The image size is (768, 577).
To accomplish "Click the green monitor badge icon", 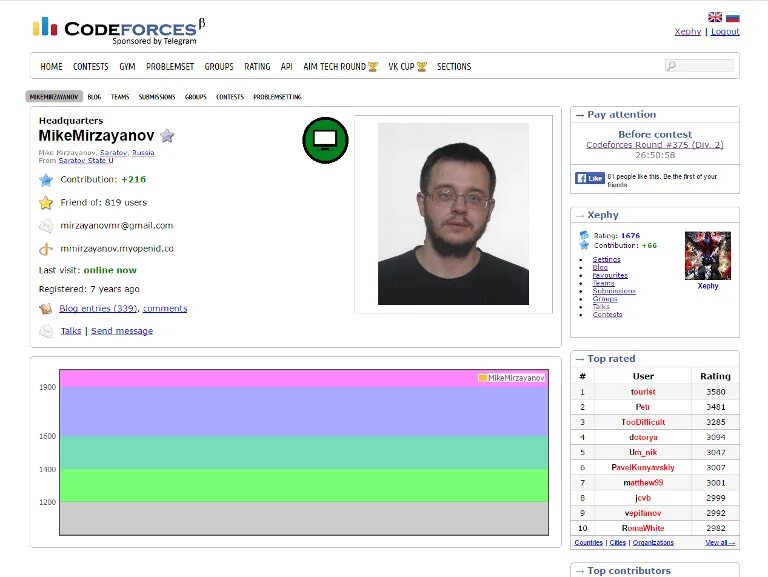I will [x=325, y=140].
